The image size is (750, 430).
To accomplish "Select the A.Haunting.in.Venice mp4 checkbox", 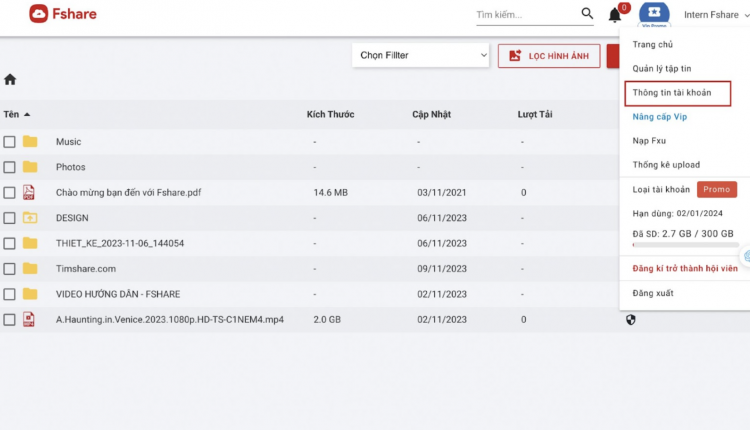I will point(9,319).
